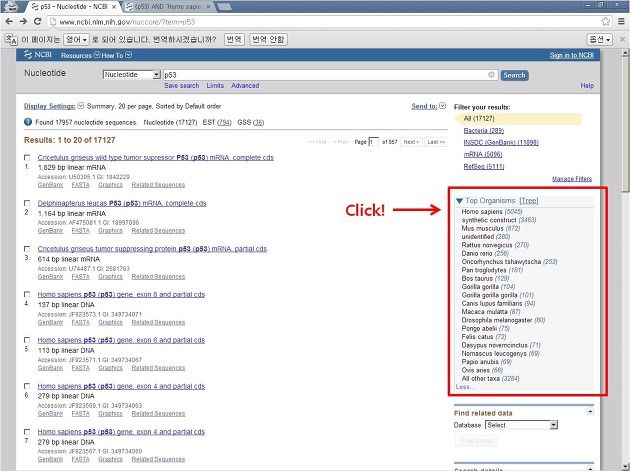
Task: Open the Send to dropdown
Action: tap(428, 106)
